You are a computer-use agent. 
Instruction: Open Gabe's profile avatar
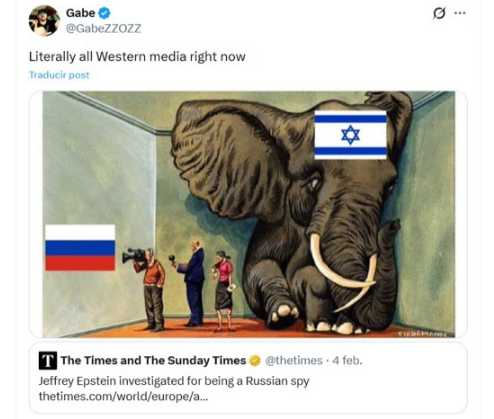coord(44,21)
